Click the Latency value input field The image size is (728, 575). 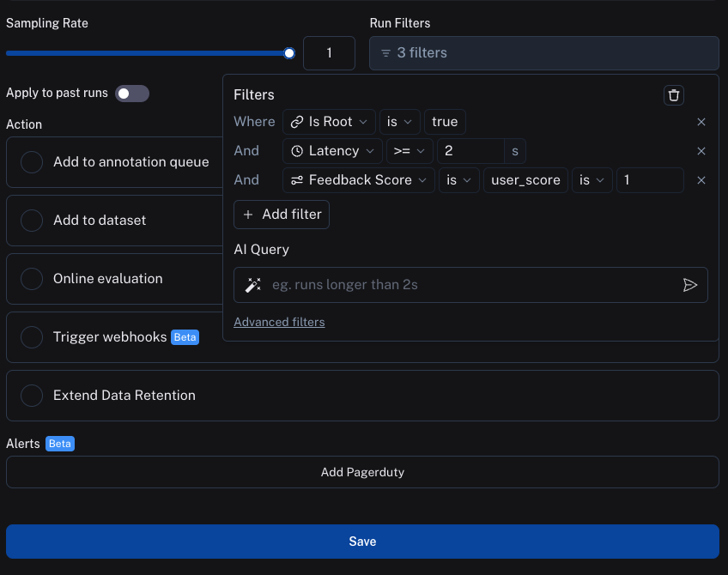[x=470, y=151]
